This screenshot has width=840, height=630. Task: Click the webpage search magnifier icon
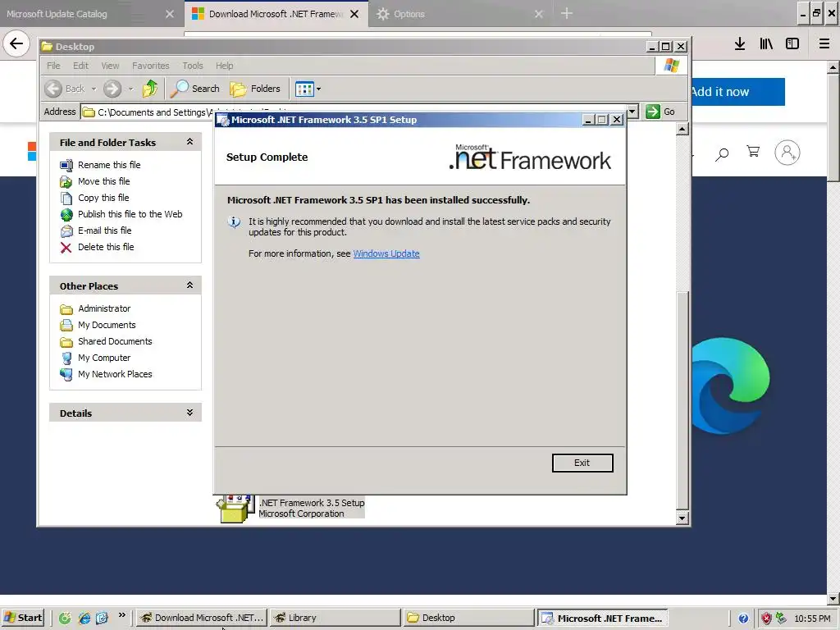point(722,154)
